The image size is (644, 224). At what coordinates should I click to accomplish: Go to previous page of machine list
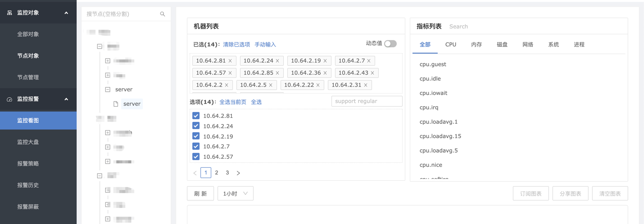(x=195, y=173)
